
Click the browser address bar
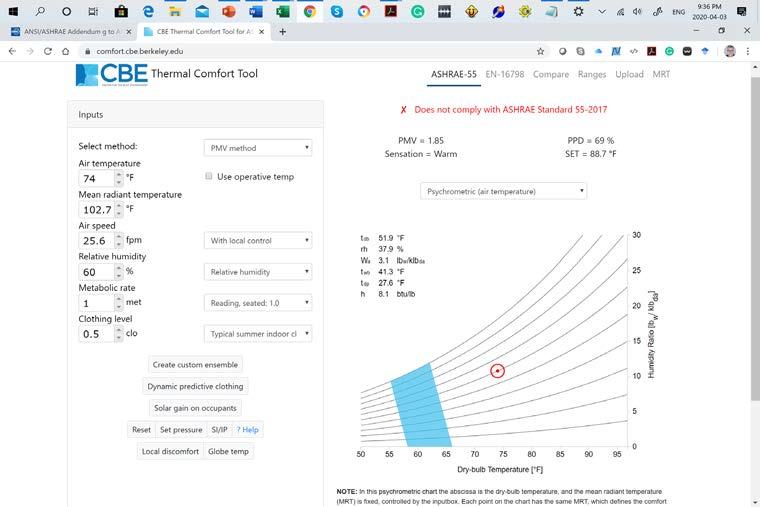tap(310, 51)
